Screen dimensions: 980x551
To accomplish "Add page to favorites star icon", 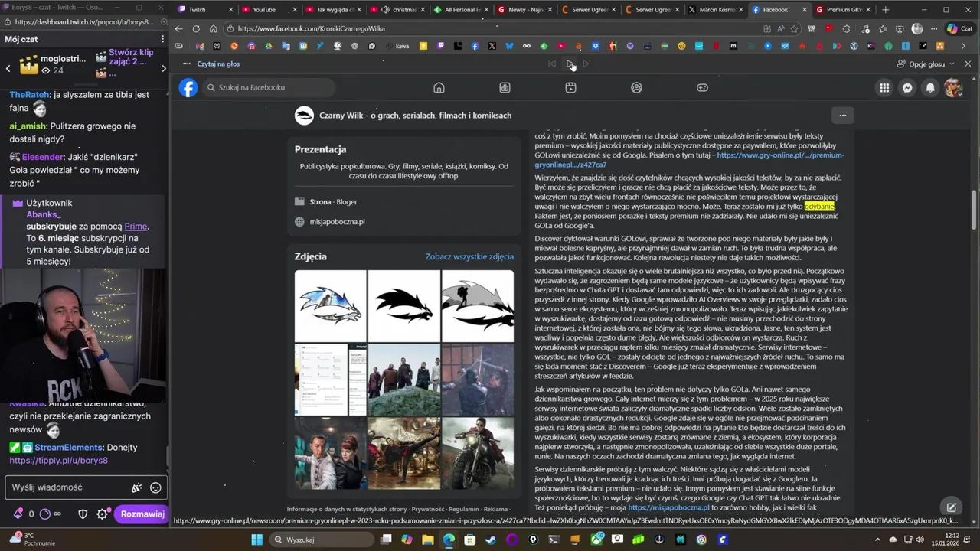I will [x=794, y=28].
